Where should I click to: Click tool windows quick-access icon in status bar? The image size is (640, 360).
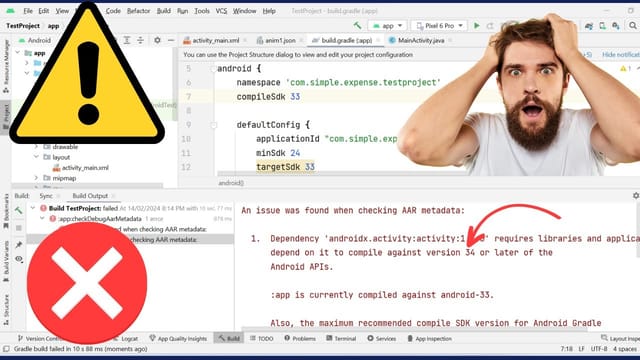tap(6, 349)
